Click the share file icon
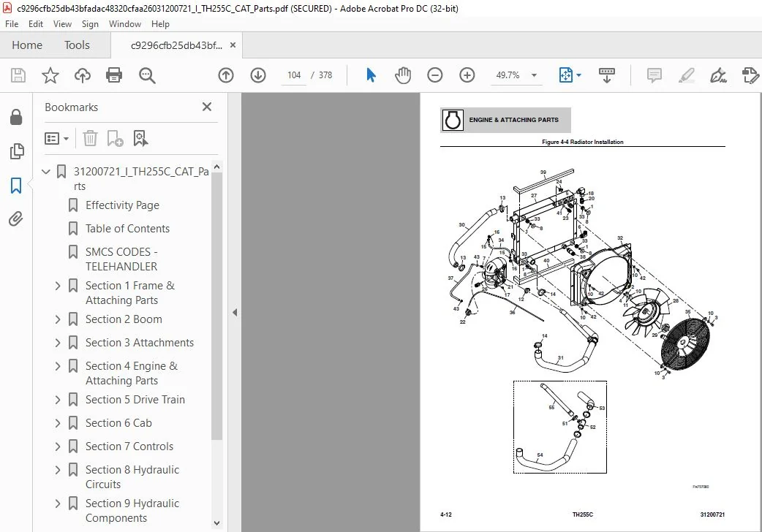The width and height of the screenshot is (762, 532). [x=750, y=75]
